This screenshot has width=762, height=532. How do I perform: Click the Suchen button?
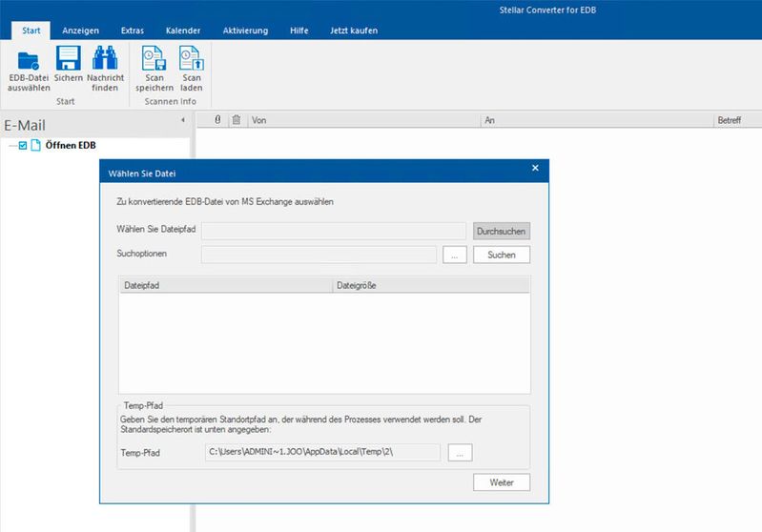(x=501, y=255)
